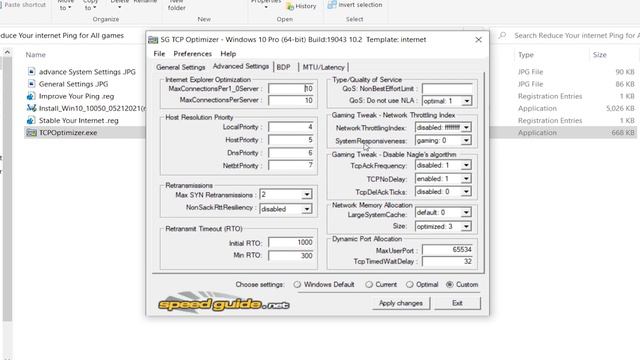The width and height of the screenshot is (640, 360).
Task: Click the History icon in Explorer ribbon
Action: [x=290, y=6]
